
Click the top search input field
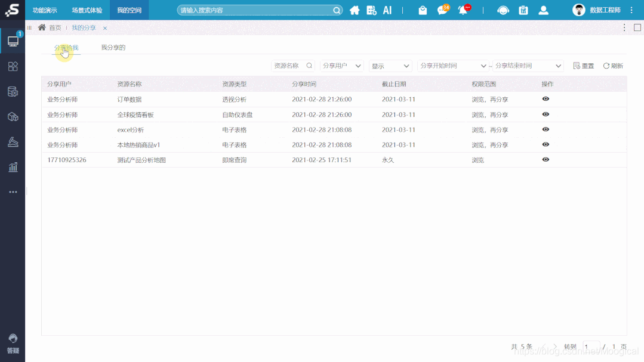click(260, 10)
